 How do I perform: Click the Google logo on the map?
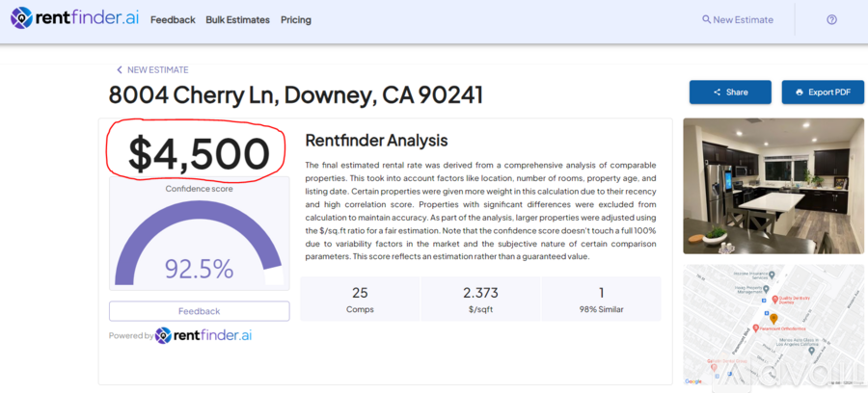693,381
